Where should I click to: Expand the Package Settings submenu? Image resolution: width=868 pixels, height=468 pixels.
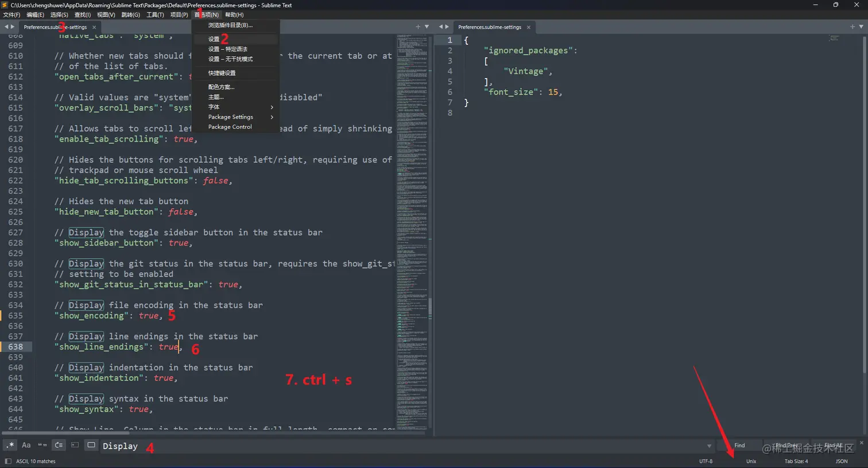pyautogui.click(x=235, y=117)
